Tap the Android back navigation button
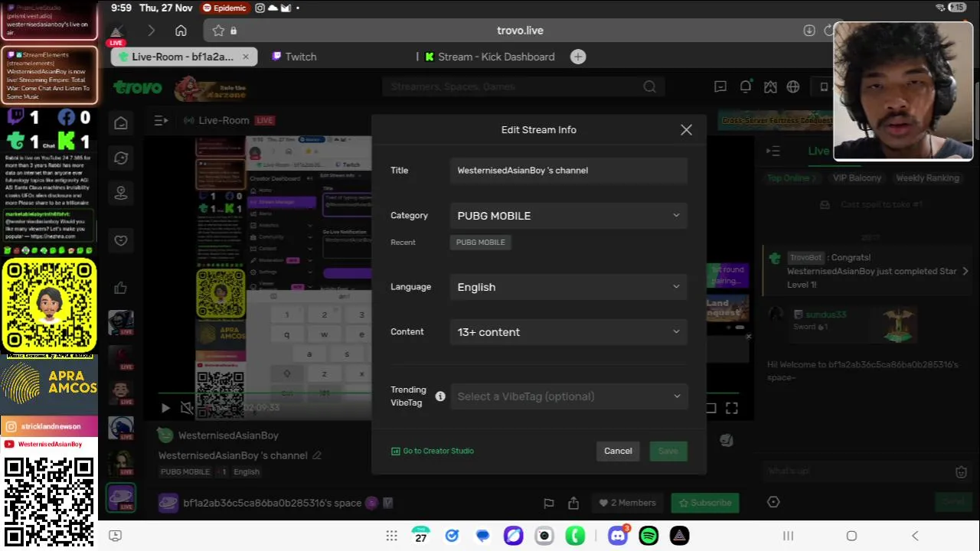Screen dimensions: 980x551 pos(915,536)
